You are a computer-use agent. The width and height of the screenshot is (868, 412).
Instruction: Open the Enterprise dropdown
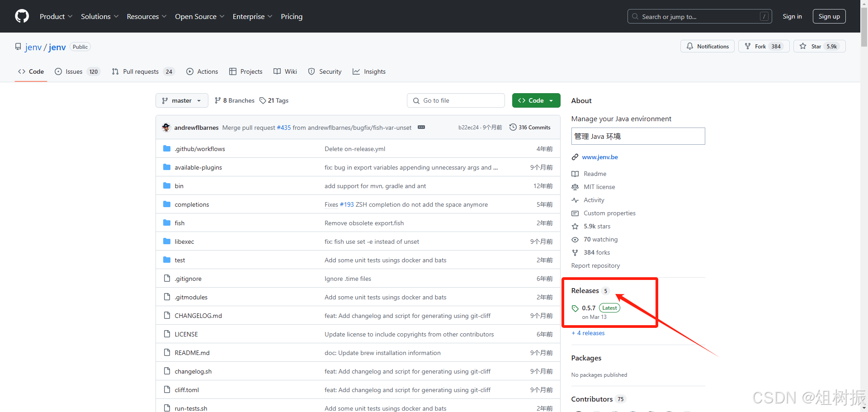pos(252,16)
